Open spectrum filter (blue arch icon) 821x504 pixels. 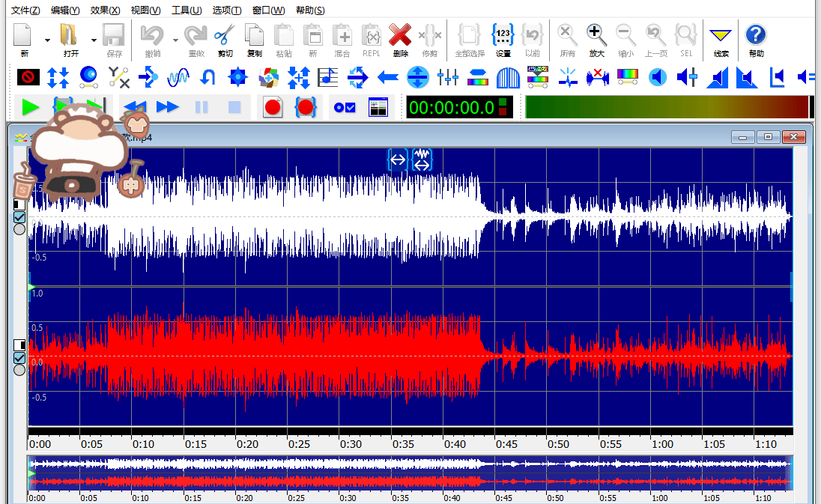coord(508,77)
